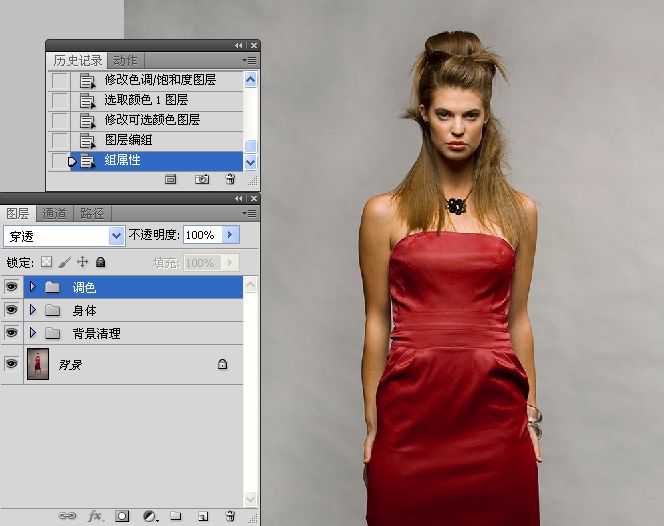Click Layers panel scroll down arrow

[250, 498]
